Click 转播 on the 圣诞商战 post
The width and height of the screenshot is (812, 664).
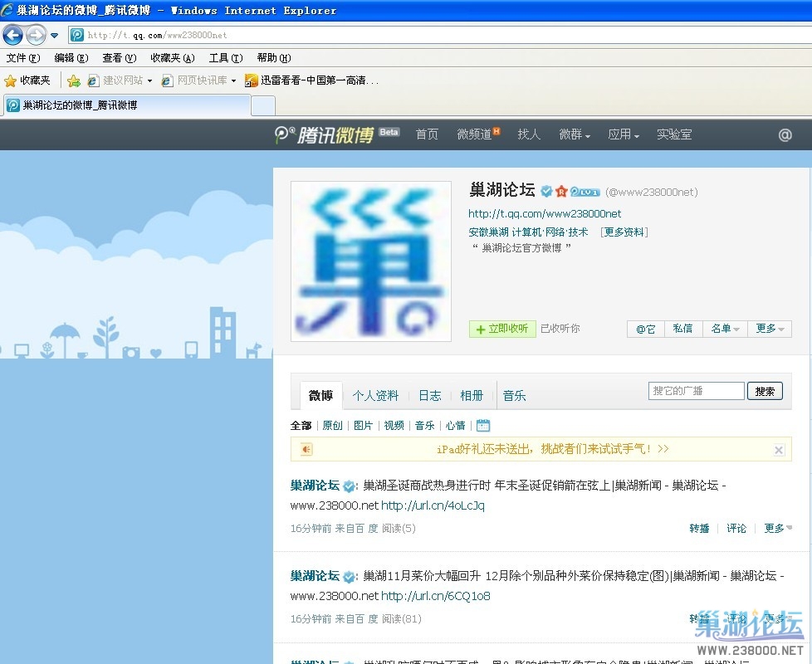click(x=699, y=529)
